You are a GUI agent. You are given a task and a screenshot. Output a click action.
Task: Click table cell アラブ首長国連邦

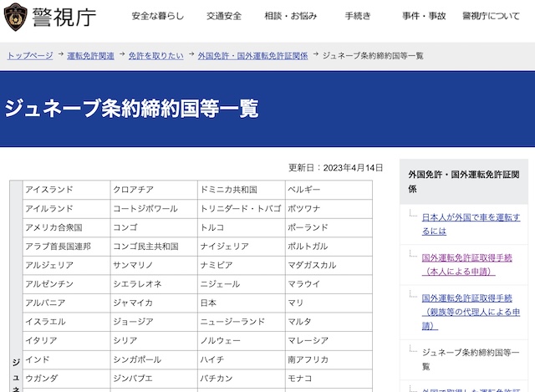(67, 247)
